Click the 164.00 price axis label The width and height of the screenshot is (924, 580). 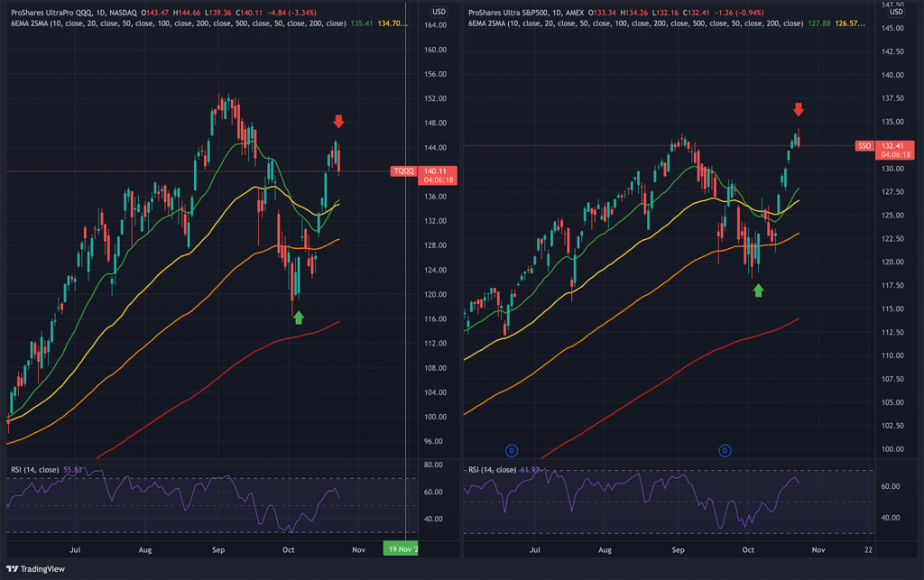(x=436, y=25)
